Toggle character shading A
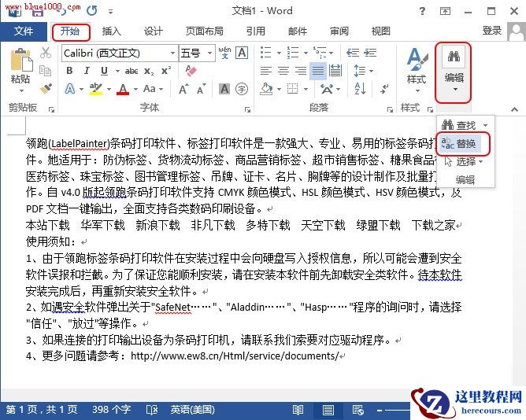Screen dimensions: 526x420 (x=224, y=89)
